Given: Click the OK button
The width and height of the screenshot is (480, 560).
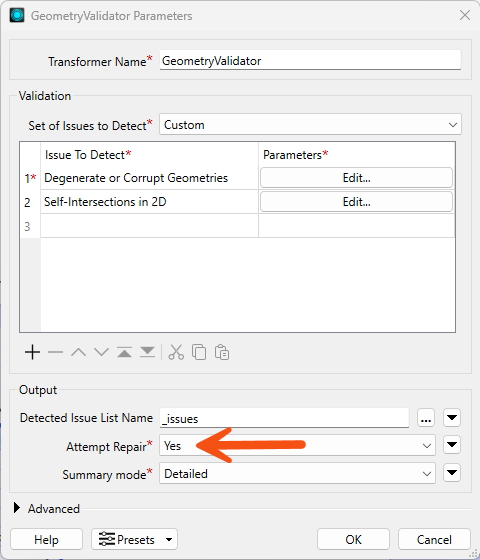Looking at the screenshot, I should [353, 539].
